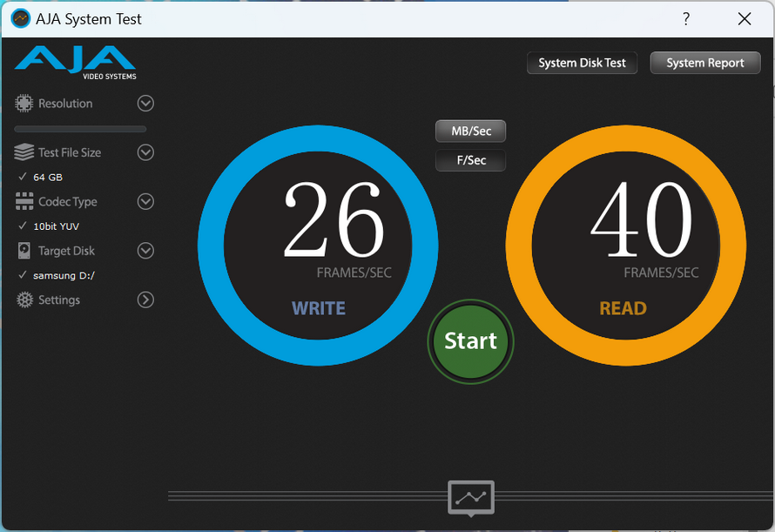Click the Settings gear icon
Viewport: 775px width, 532px height.
tap(24, 300)
